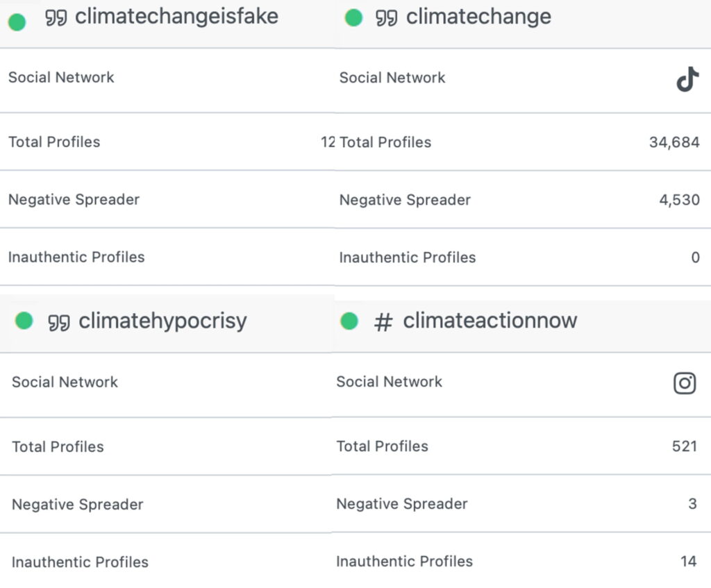Screen dimensions: 711x588
Task: Click the green status dot for climateactionnow
Action: click(x=349, y=321)
